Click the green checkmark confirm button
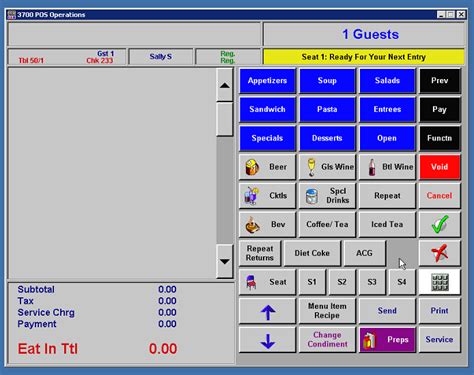The height and width of the screenshot is (375, 474). [440, 224]
